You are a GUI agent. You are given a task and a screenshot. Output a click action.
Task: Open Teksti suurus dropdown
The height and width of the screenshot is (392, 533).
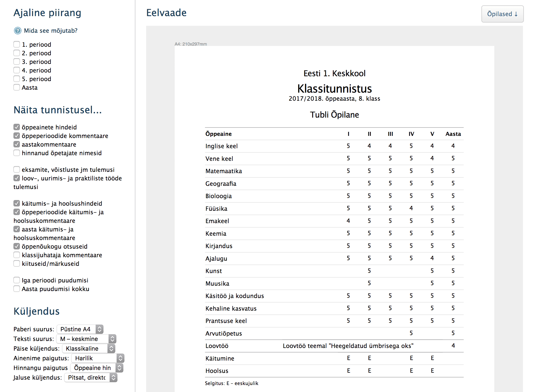coord(86,339)
